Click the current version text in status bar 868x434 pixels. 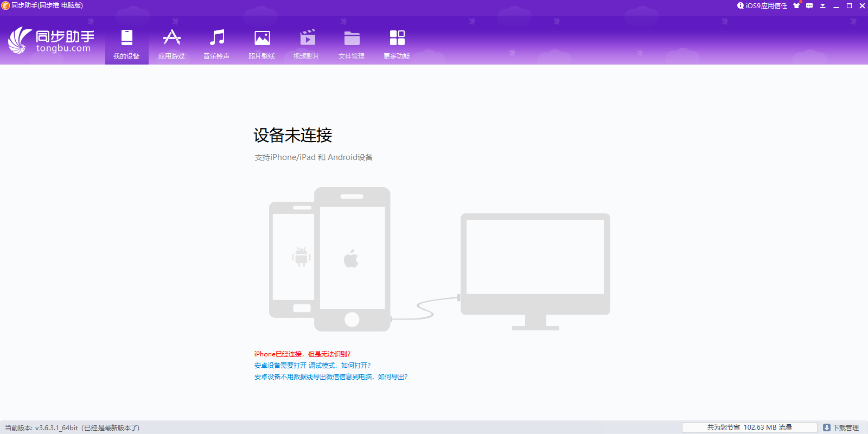click(72, 428)
